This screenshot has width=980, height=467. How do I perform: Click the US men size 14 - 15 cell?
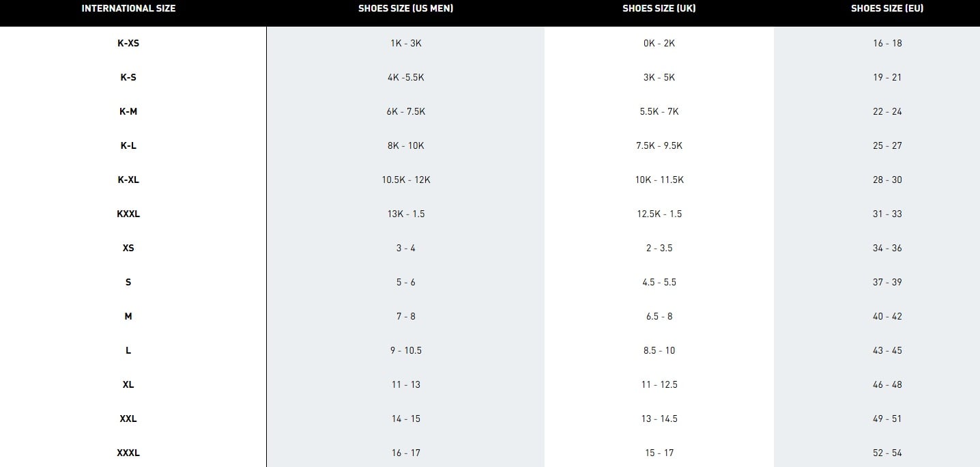pyautogui.click(x=405, y=419)
